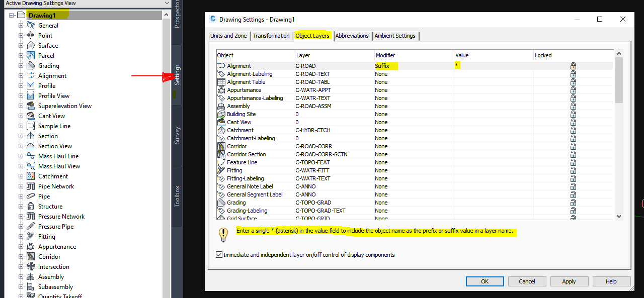Open the Active Drawing Settings View dropdown
644x298 pixels.
(x=168, y=3)
